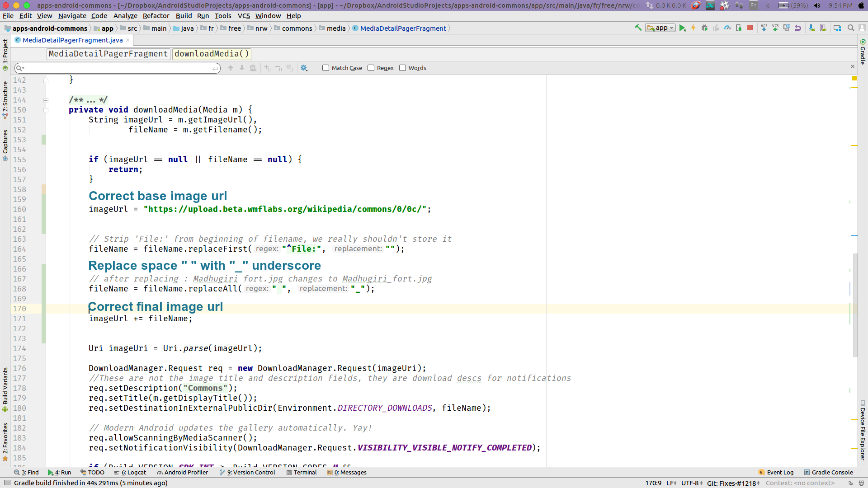
Task: Toggle the Words checkbox
Action: tap(402, 68)
